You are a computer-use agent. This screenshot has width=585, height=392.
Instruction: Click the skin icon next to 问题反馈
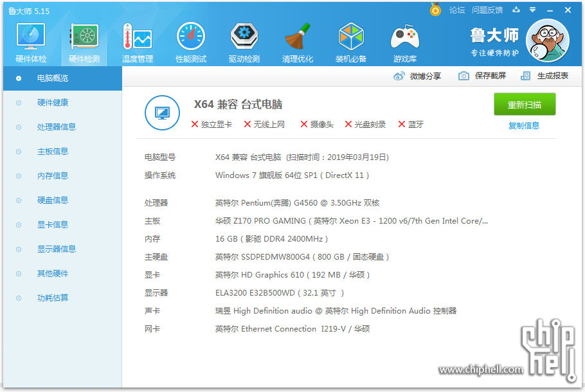516,10
